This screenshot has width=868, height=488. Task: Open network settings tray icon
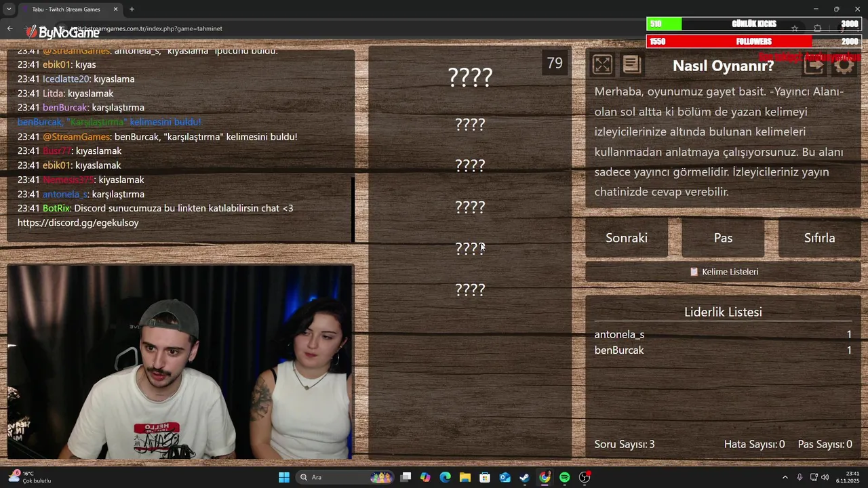[x=814, y=477]
